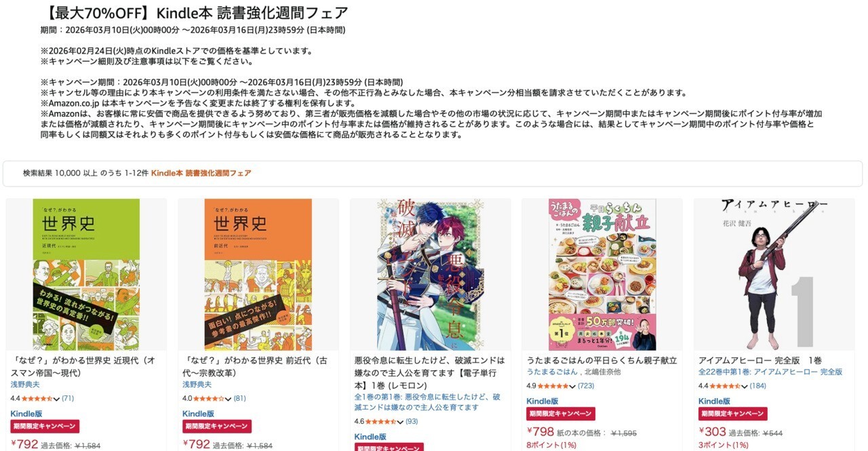Click star icons under 浅野典夫 for 近現代

point(39,399)
